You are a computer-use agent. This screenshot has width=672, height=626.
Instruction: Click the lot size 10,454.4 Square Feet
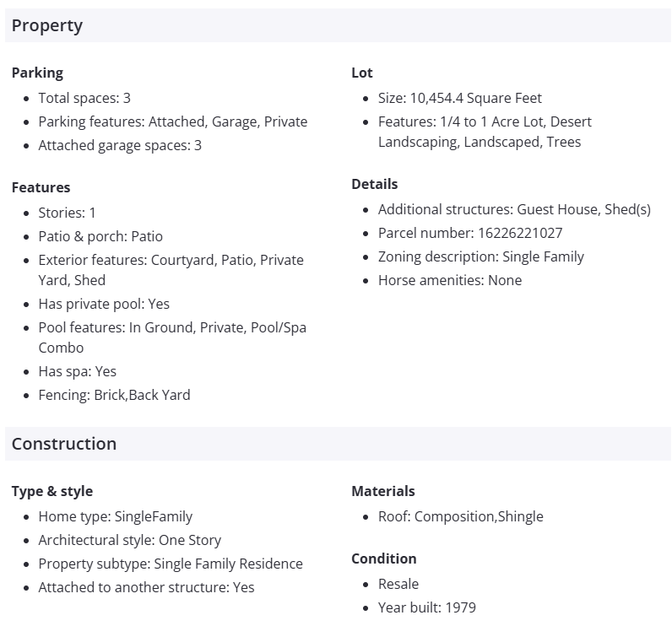476,98
